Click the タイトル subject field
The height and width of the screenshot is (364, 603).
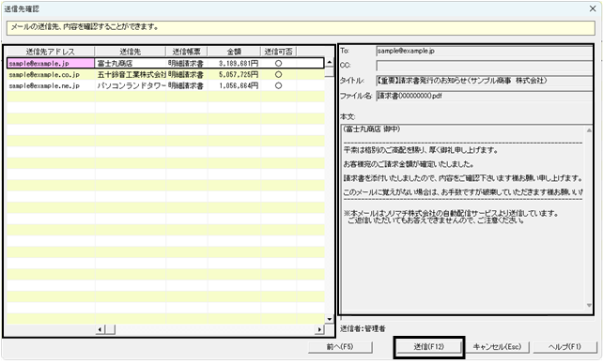pos(484,81)
